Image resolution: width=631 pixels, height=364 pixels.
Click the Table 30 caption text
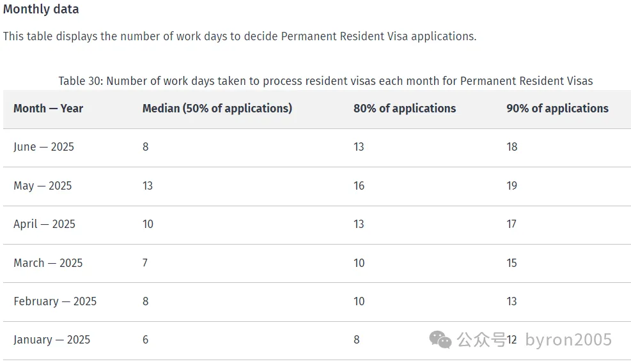[x=325, y=81]
